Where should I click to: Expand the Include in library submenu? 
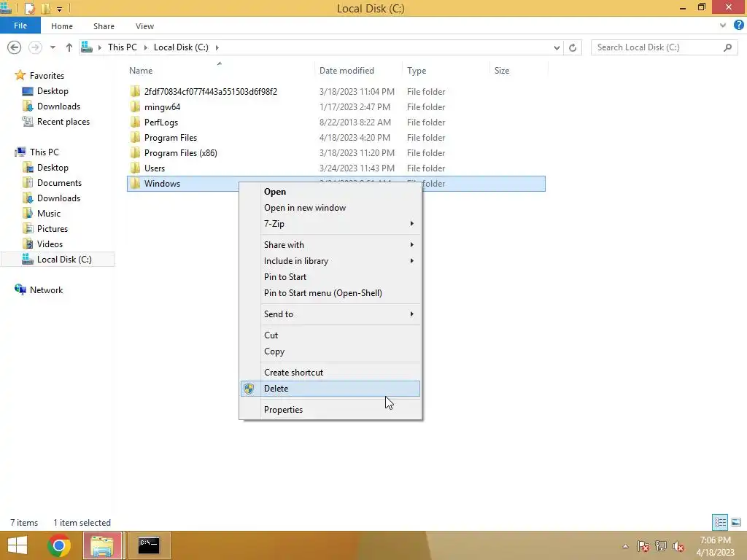click(330, 261)
